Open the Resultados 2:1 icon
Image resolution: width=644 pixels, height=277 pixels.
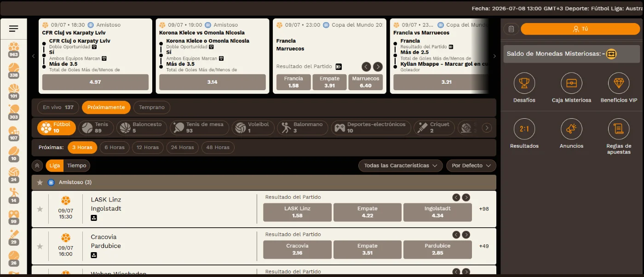524,129
